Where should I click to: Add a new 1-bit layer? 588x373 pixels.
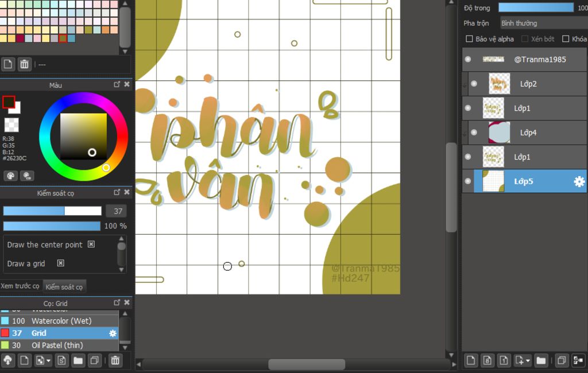point(504,360)
